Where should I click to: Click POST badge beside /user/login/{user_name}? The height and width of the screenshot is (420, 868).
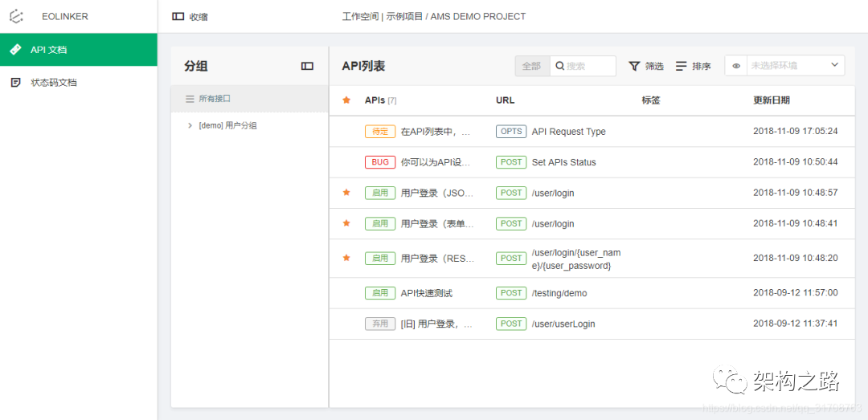[x=511, y=258]
